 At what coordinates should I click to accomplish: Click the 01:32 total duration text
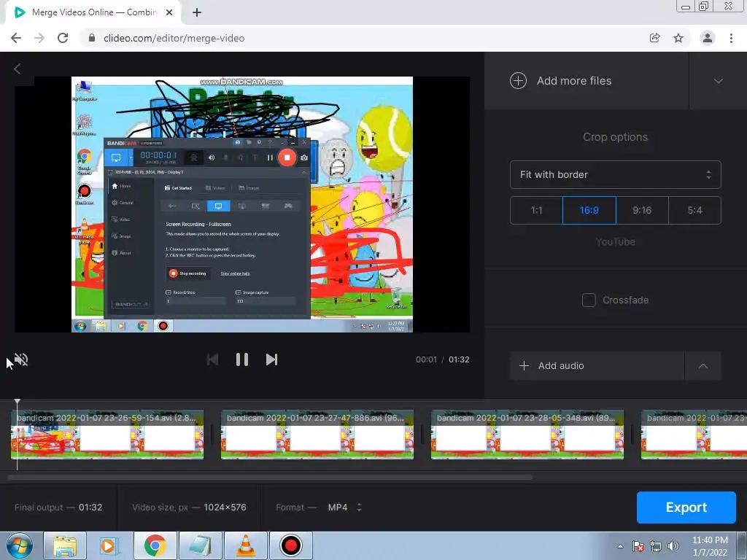click(459, 359)
